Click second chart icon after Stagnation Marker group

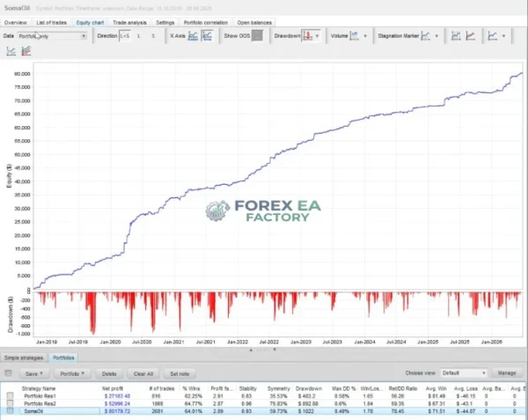click(471, 36)
